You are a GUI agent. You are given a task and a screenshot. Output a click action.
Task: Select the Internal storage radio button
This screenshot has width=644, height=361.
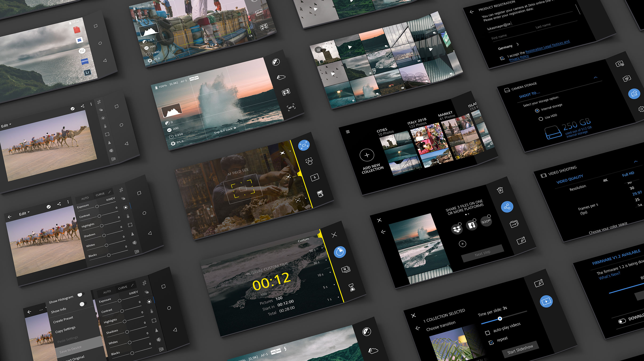[x=537, y=110]
